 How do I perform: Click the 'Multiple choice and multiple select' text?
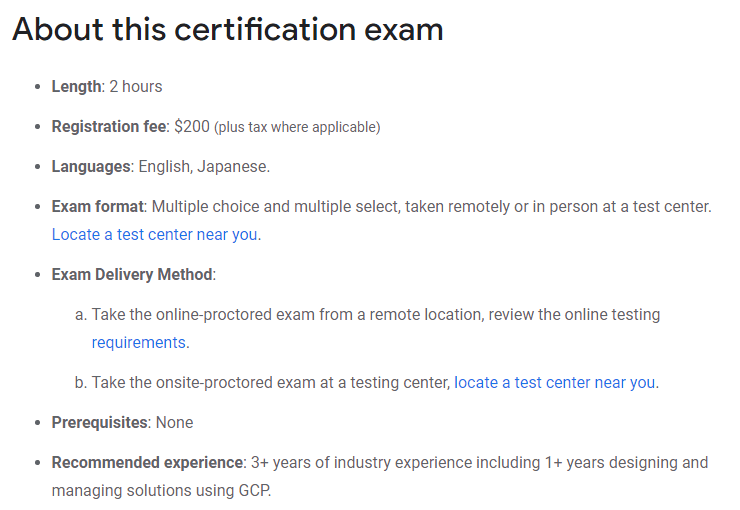coord(276,207)
